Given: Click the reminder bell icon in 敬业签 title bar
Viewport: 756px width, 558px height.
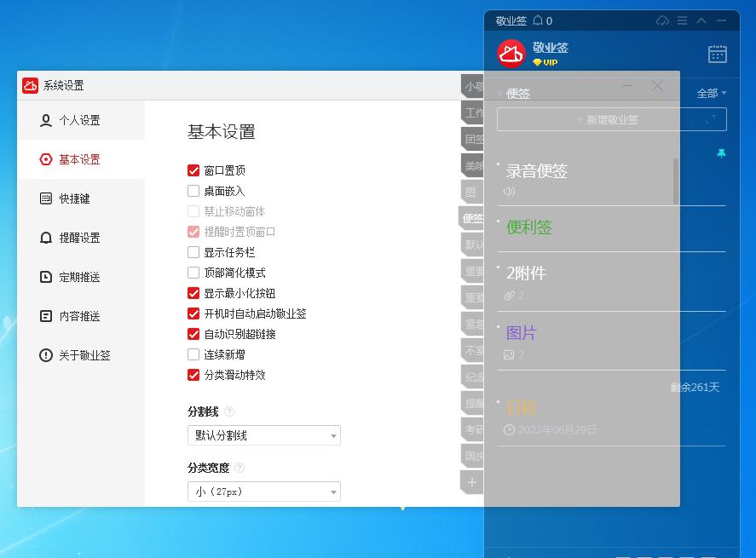Looking at the screenshot, I should click(x=538, y=20).
